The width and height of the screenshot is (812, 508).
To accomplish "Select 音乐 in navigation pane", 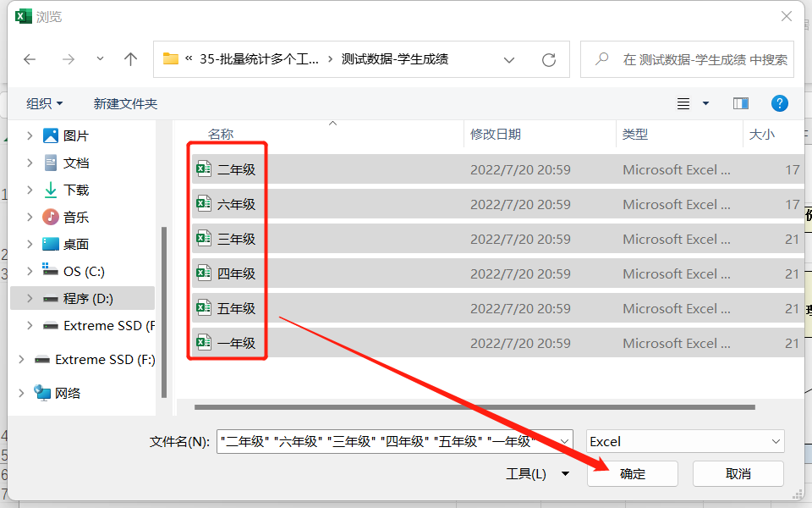I will click(x=76, y=217).
